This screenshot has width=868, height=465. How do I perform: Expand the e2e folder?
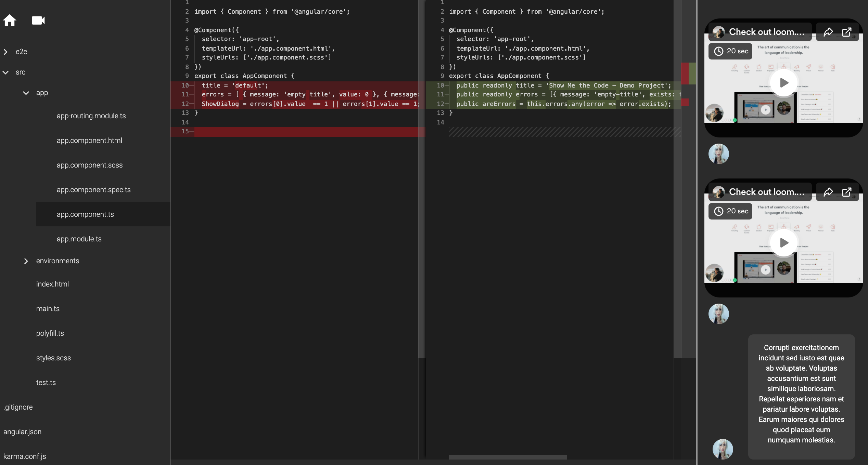point(6,52)
